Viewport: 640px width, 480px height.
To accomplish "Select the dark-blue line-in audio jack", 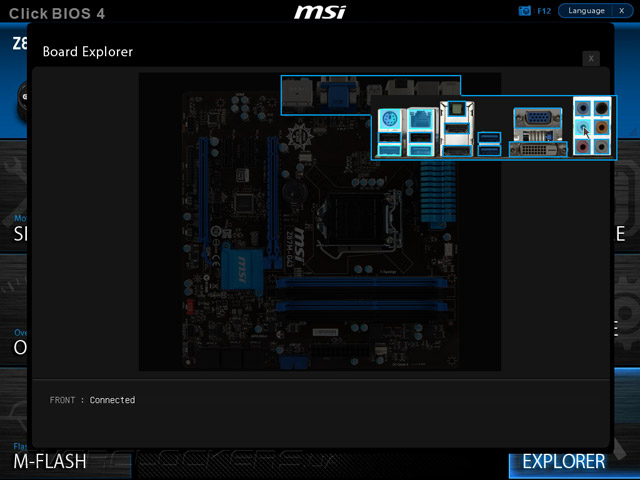I will [x=582, y=109].
